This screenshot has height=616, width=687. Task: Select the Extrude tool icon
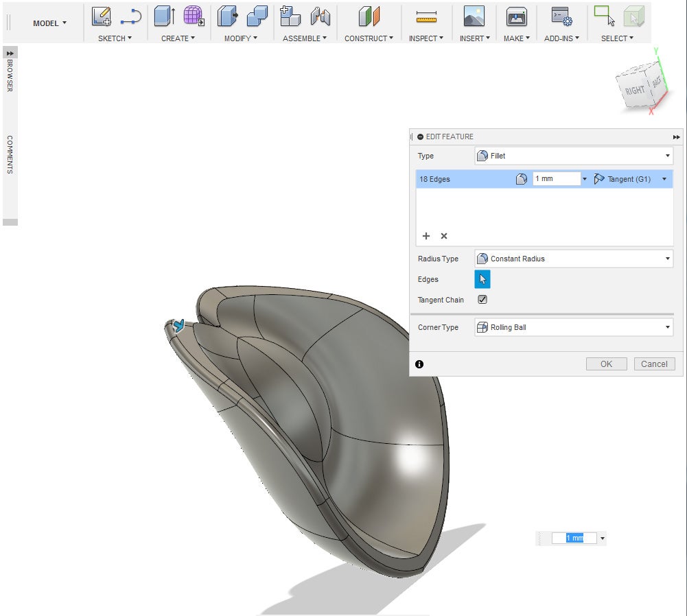click(165, 16)
